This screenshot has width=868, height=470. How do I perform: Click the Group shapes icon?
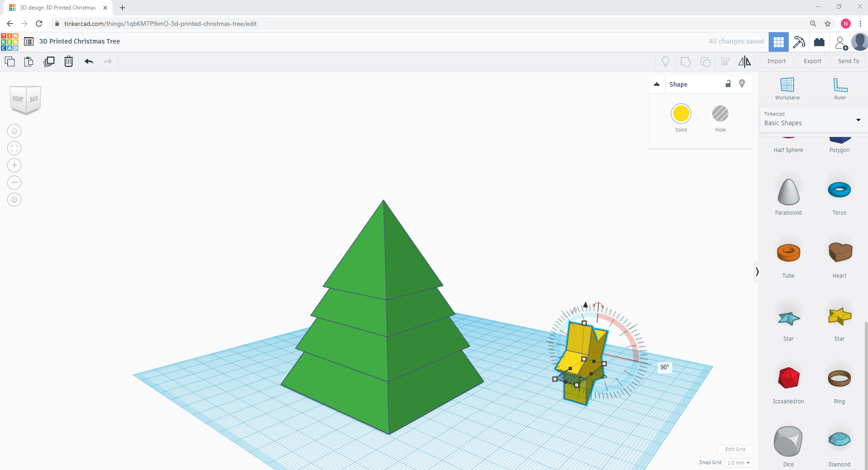click(x=686, y=62)
